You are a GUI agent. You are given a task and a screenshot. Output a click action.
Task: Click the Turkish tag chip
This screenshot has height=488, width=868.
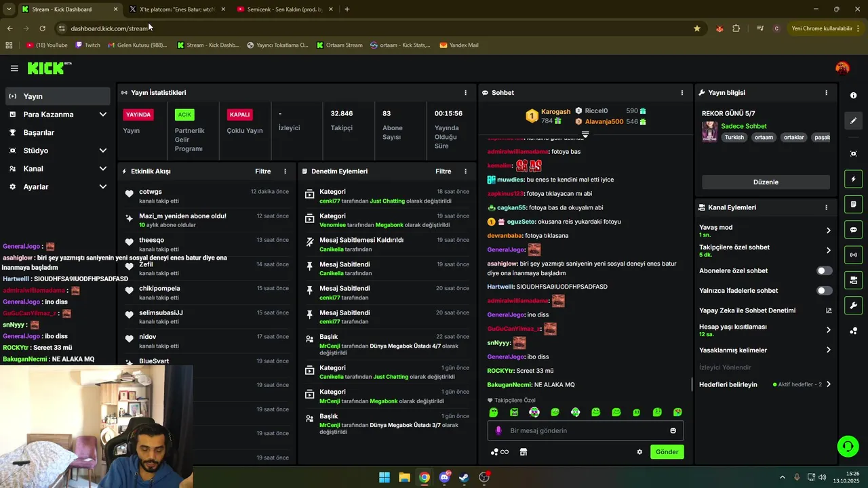click(734, 137)
